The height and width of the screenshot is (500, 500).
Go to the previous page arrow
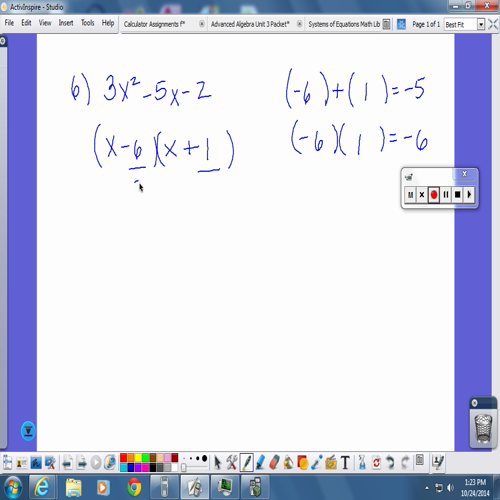[67, 463]
